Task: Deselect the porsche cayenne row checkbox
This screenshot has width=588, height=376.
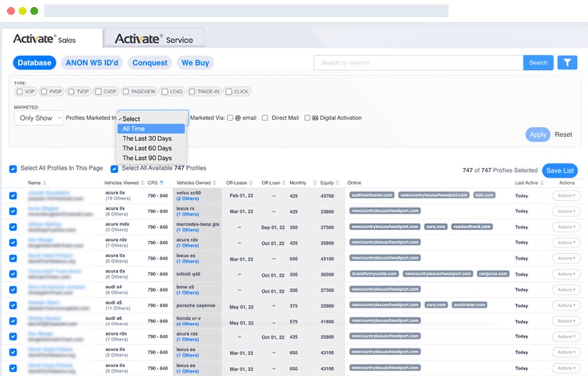Action: [13, 306]
